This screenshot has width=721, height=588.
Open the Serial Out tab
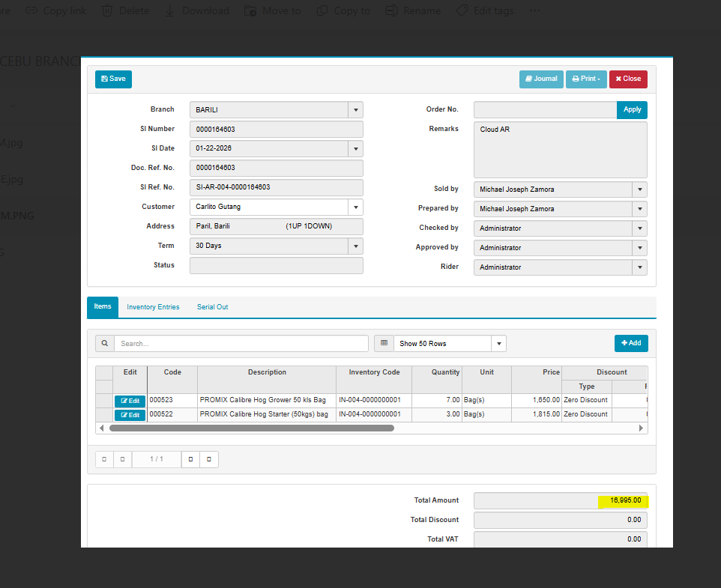(212, 307)
